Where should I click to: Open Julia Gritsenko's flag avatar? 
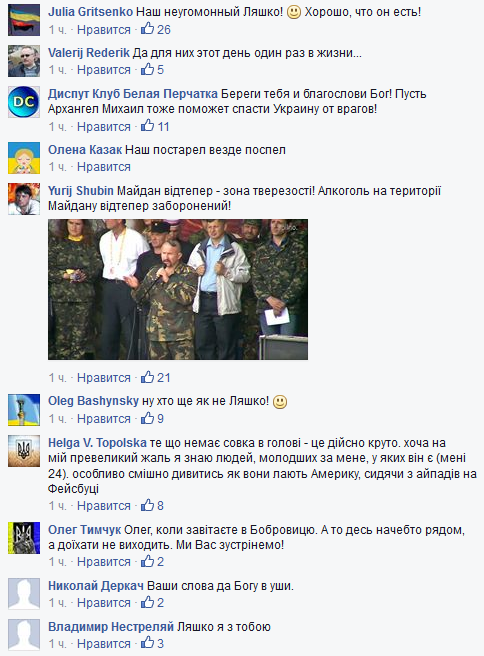click(x=24, y=20)
